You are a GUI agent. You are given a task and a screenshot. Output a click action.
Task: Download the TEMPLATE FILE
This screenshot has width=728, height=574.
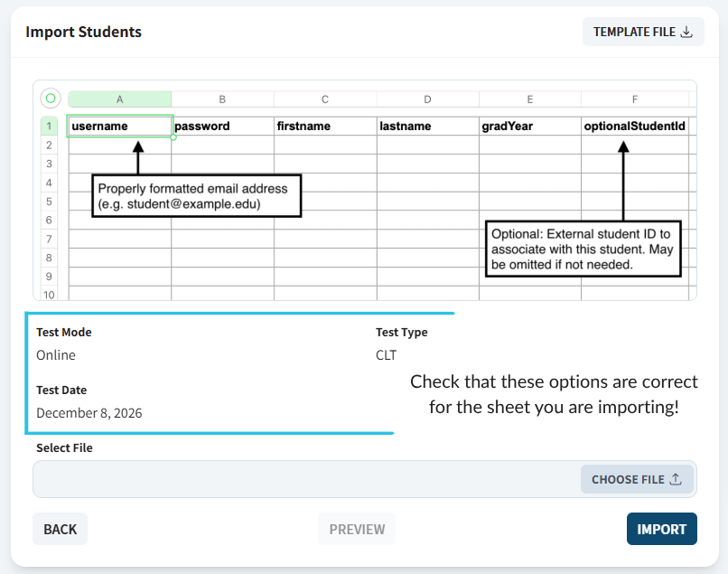click(x=643, y=32)
